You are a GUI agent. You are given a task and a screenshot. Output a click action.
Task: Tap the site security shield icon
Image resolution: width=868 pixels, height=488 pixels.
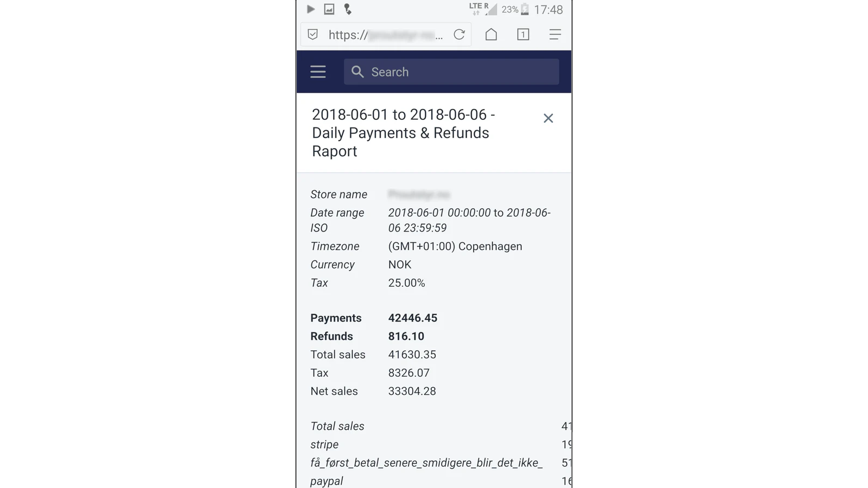pos(312,35)
